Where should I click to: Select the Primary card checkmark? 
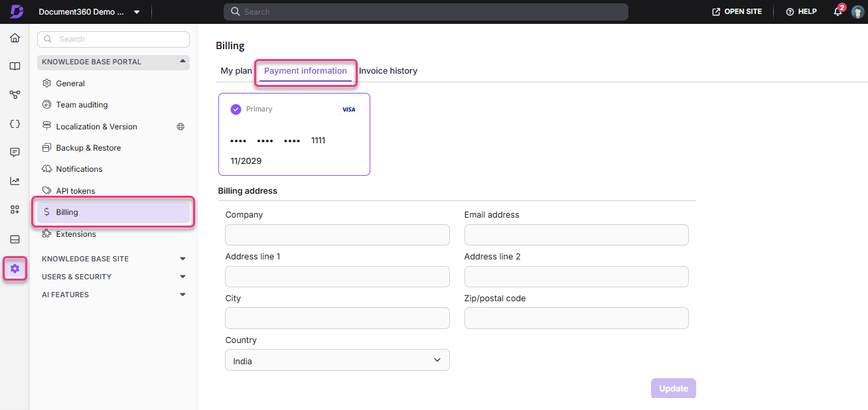click(236, 109)
